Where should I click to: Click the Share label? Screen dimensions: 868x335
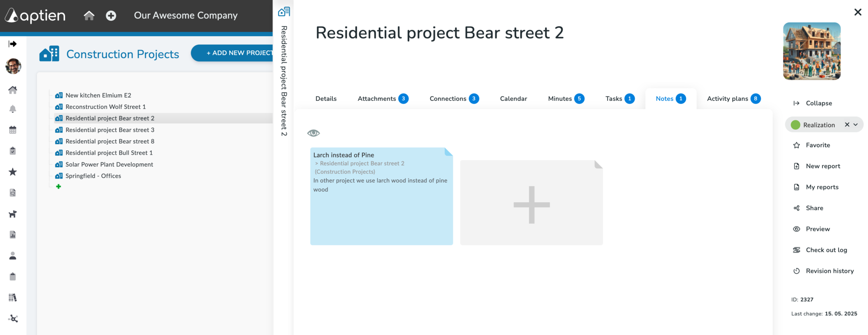(x=814, y=208)
